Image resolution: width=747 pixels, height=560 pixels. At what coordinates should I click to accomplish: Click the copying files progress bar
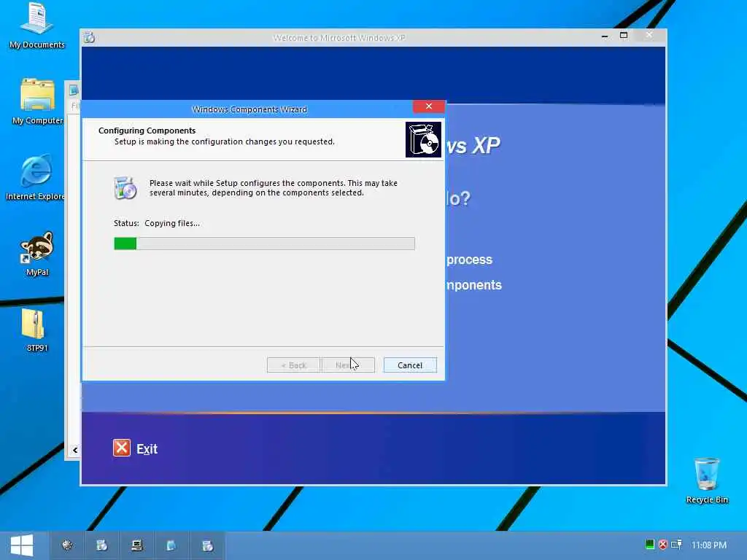[264, 244]
